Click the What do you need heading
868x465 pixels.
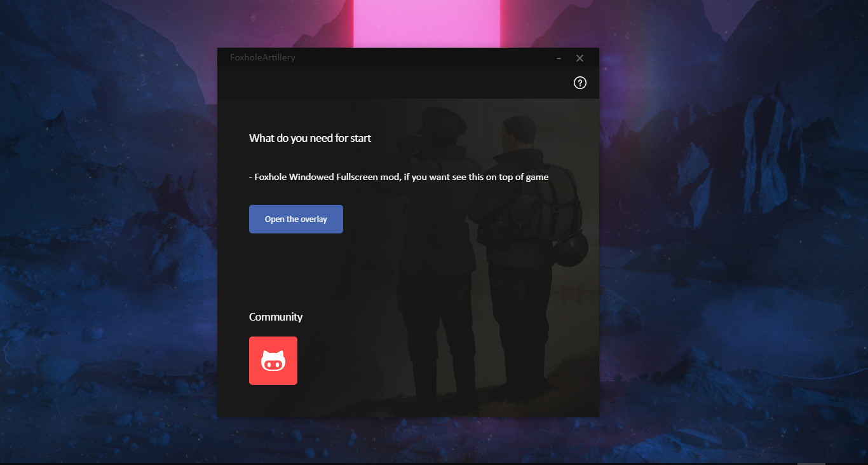point(310,138)
